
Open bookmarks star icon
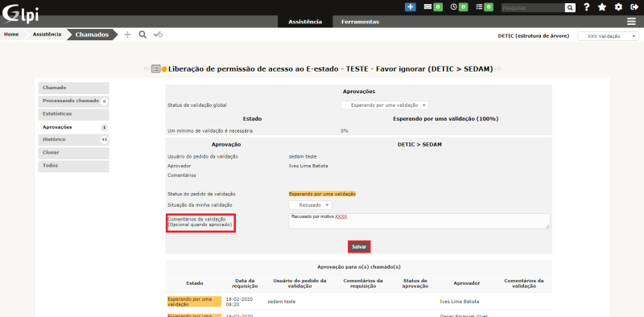tap(601, 7)
